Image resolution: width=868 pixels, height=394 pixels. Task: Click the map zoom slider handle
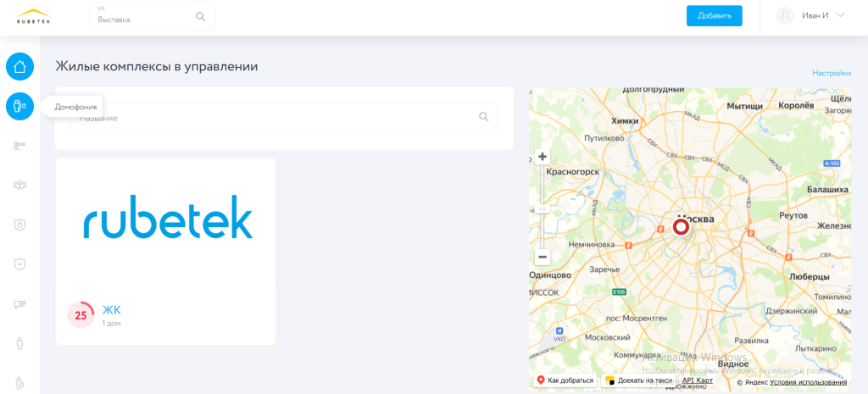[x=542, y=208]
